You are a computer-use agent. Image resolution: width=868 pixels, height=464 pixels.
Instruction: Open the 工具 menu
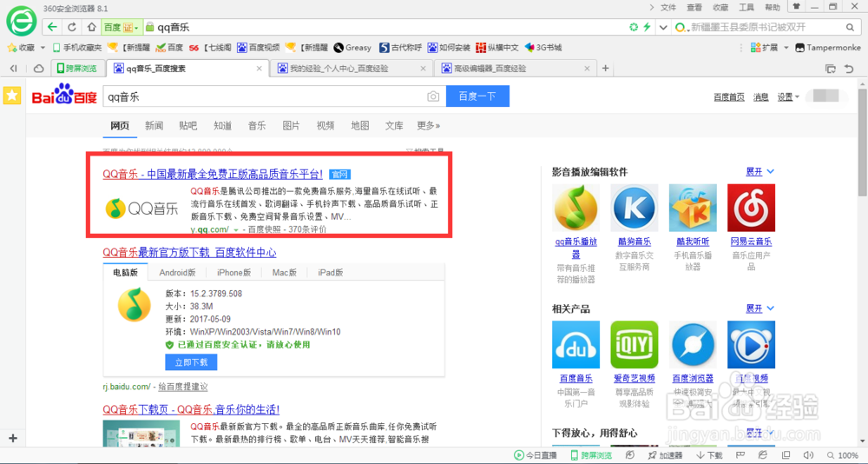tap(746, 7)
